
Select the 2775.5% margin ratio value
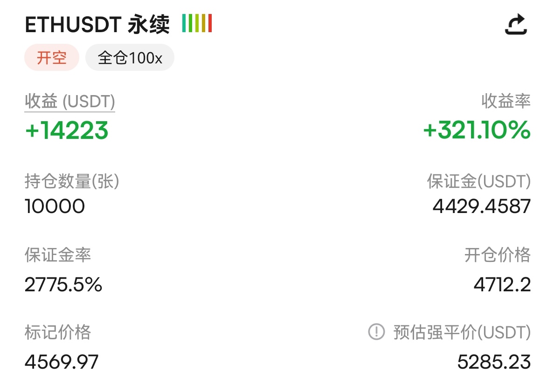pyautogui.click(x=63, y=285)
